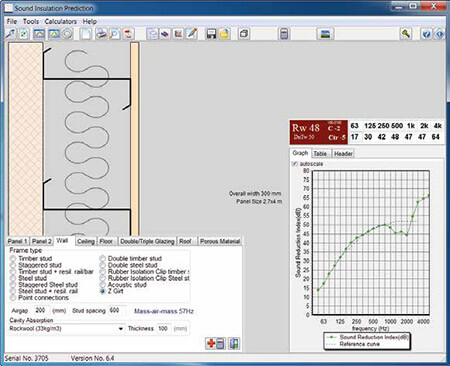Click the 'Overall width 300 mm' label
This screenshot has height=366, width=450.
255,194
